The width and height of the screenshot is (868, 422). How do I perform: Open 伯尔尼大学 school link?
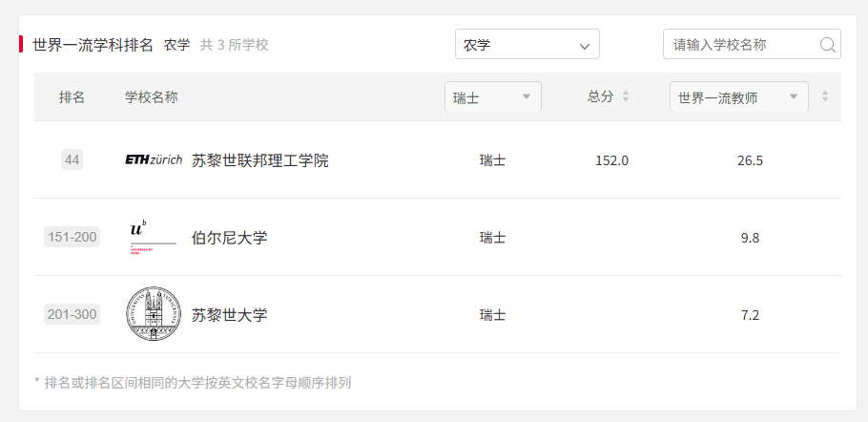pos(229,238)
